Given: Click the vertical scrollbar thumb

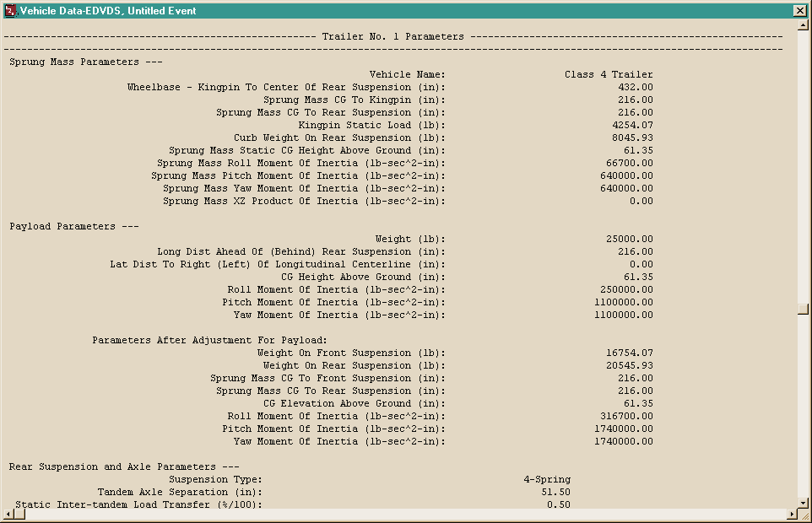Looking at the screenshot, I should [804, 309].
